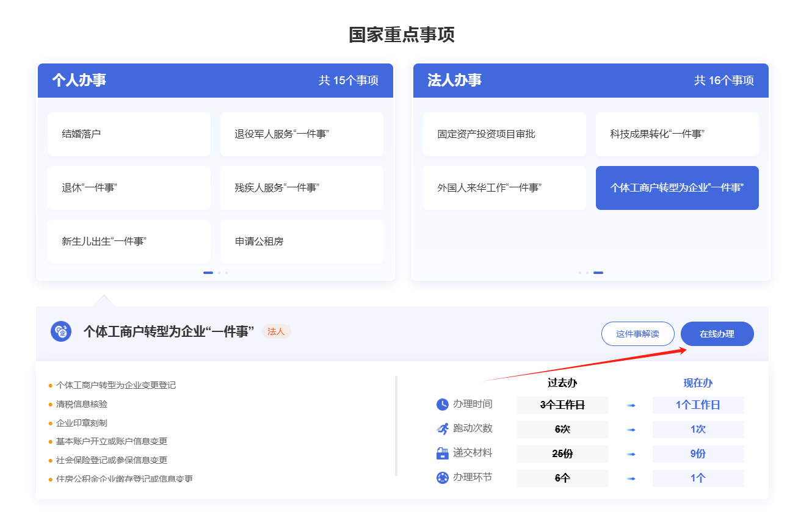The height and width of the screenshot is (512, 812).
Task: Go to first page dot in 法人办事 panel
Action: [580, 273]
